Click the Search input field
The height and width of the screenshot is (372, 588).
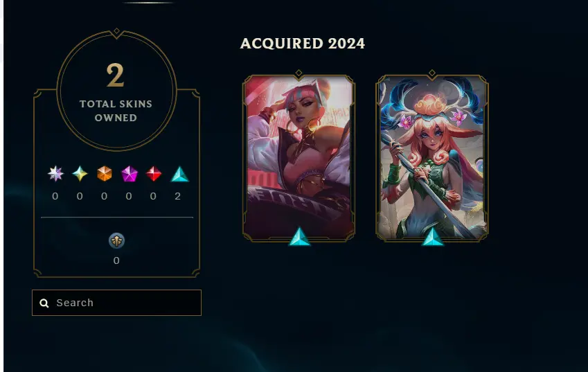116,303
